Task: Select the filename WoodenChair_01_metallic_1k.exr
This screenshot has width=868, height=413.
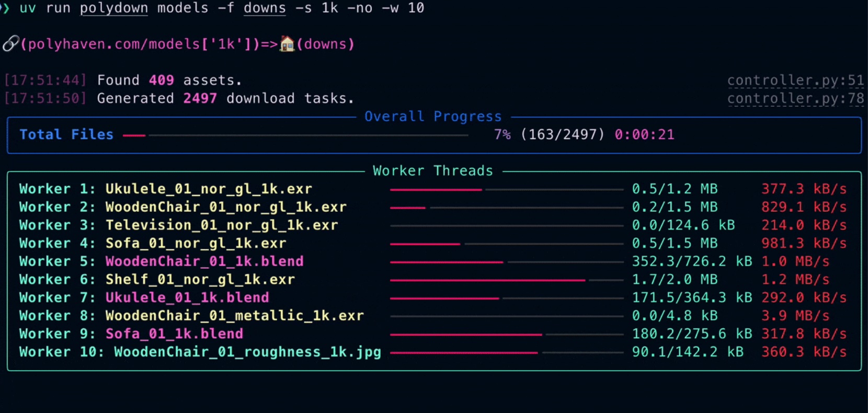Action: point(235,316)
